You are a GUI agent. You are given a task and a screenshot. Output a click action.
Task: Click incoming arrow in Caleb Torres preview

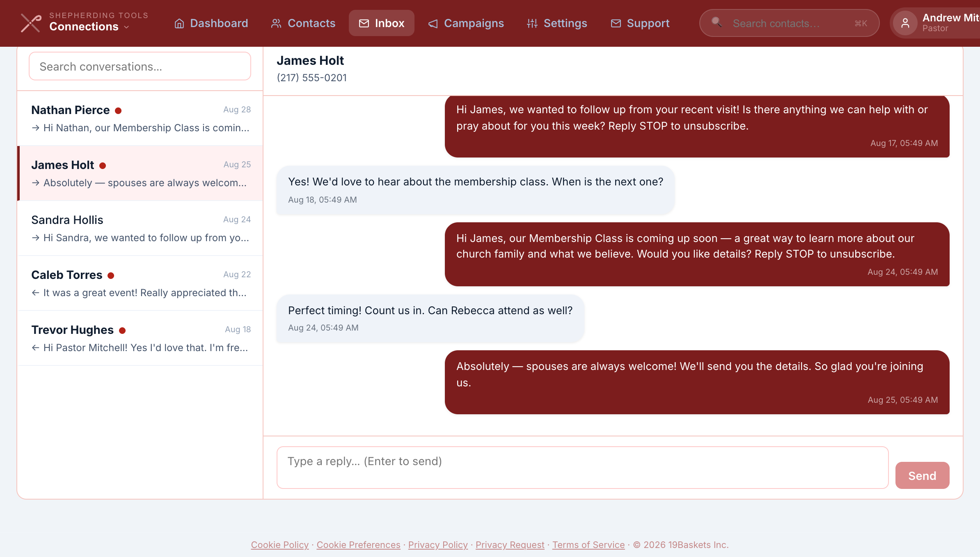click(x=36, y=293)
